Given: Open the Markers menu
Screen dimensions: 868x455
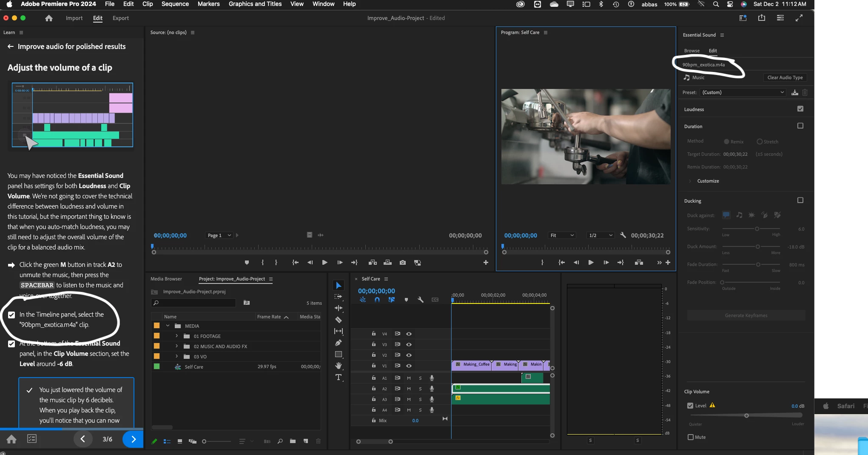Looking at the screenshot, I should pyautogui.click(x=208, y=4).
